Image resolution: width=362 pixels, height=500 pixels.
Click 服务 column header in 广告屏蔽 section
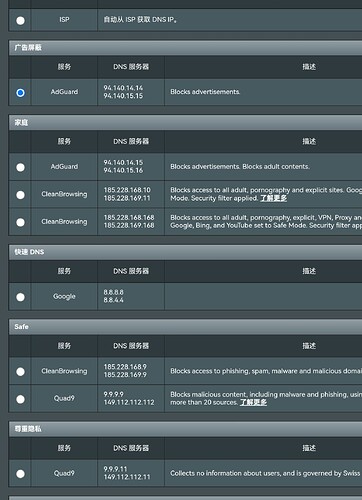tap(64, 67)
